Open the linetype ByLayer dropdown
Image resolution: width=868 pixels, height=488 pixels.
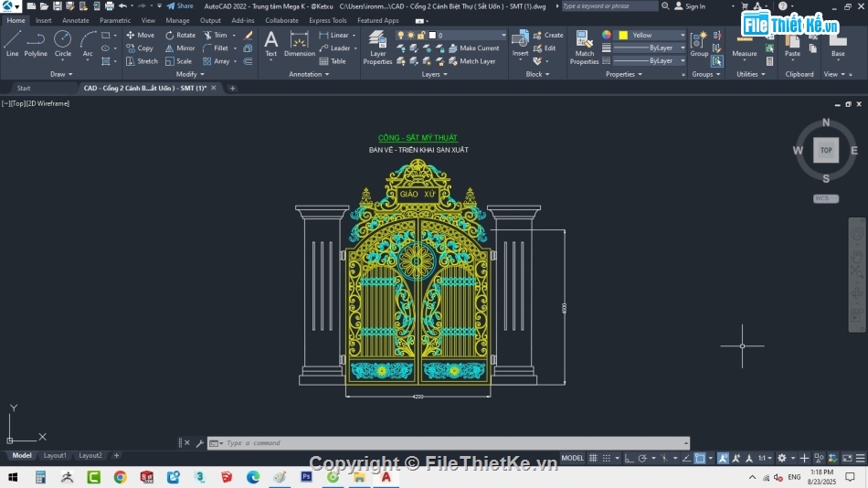(x=650, y=61)
